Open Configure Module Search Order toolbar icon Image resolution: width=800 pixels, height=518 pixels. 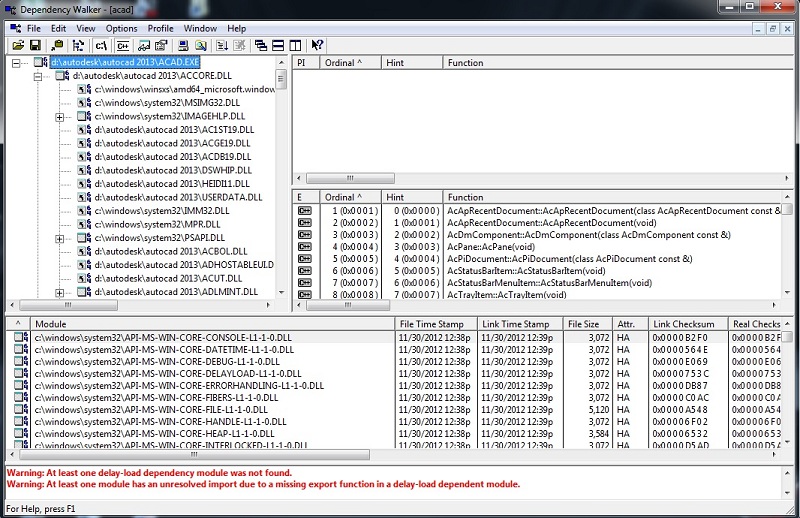(201, 45)
